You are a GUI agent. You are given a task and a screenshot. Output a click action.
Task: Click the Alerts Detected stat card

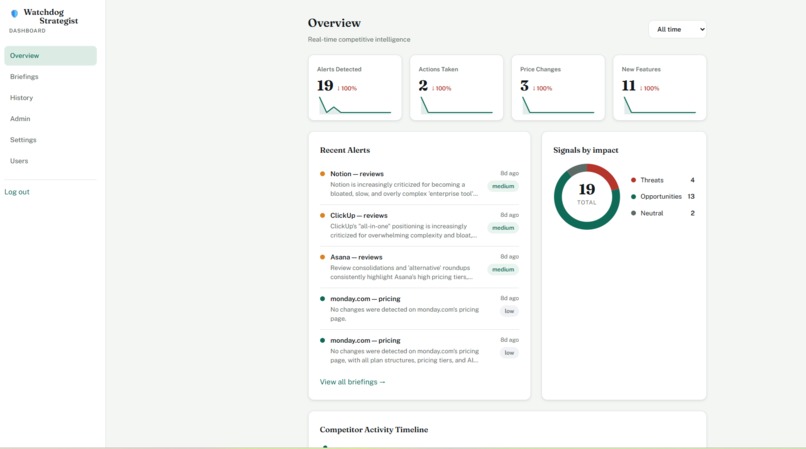coord(355,88)
